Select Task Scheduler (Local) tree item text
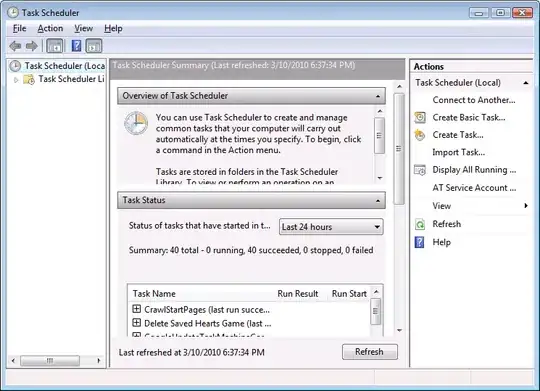540x391 pixels. [x=64, y=66]
